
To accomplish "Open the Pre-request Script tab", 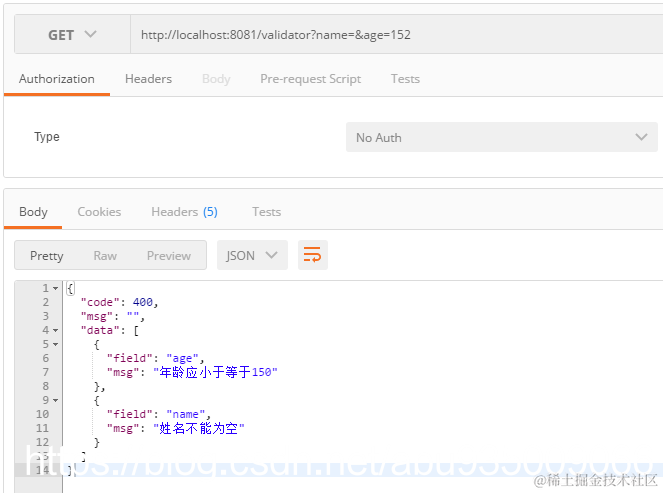I will 310,79.
